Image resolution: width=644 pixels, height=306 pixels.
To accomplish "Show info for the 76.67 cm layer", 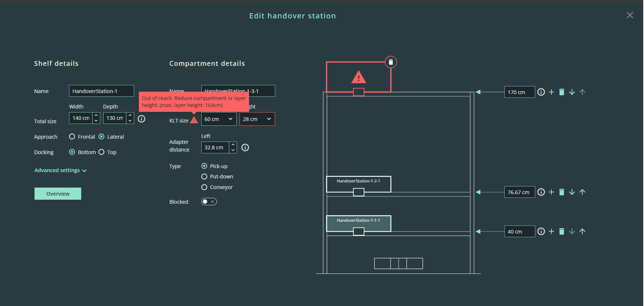I will click(541, 192).
